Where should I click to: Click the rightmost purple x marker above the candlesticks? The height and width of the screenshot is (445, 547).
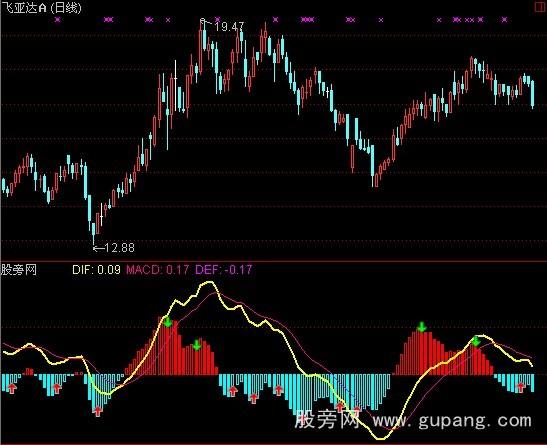click(504, 20)
